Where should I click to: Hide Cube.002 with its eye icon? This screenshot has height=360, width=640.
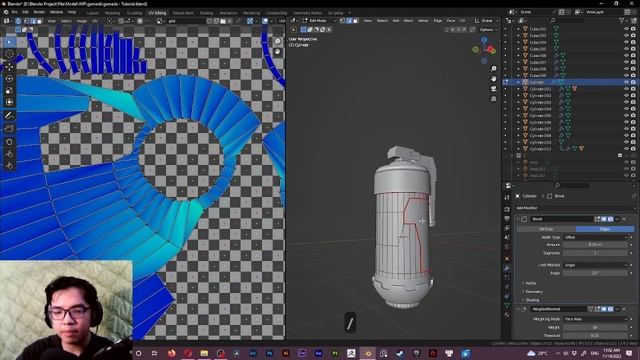point(626,29)
